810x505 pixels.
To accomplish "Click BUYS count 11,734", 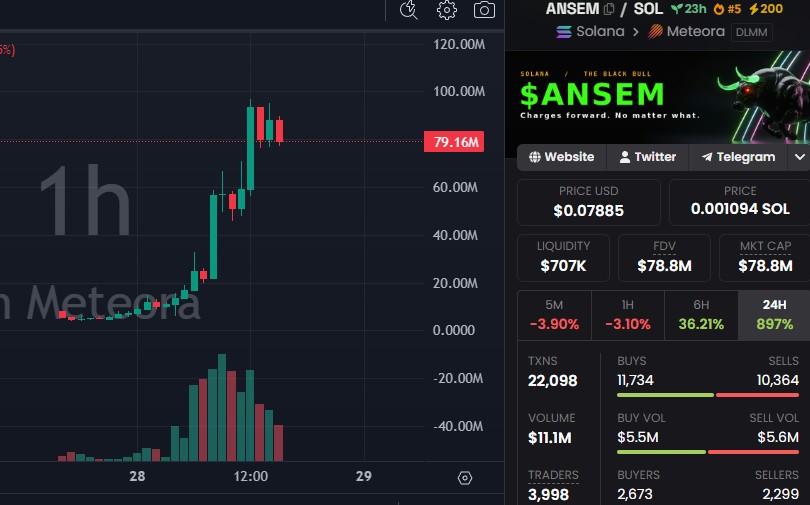I will point(635,381).
